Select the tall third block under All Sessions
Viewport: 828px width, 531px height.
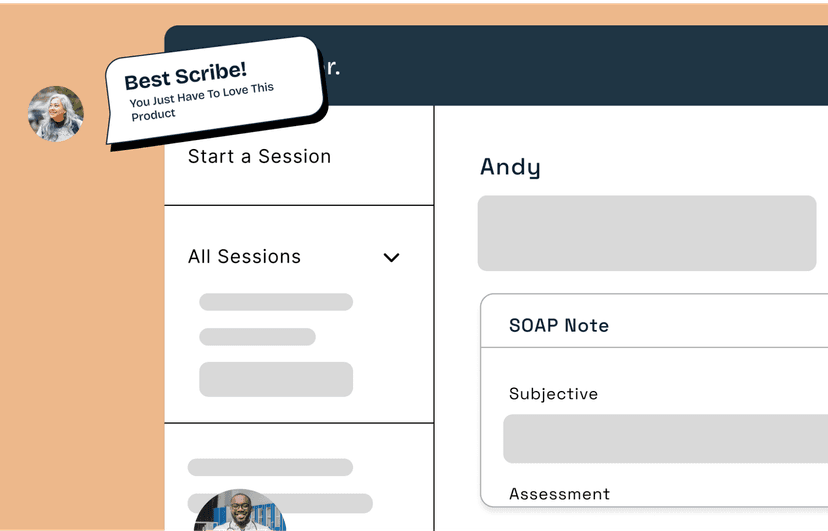tap(276, 379)
